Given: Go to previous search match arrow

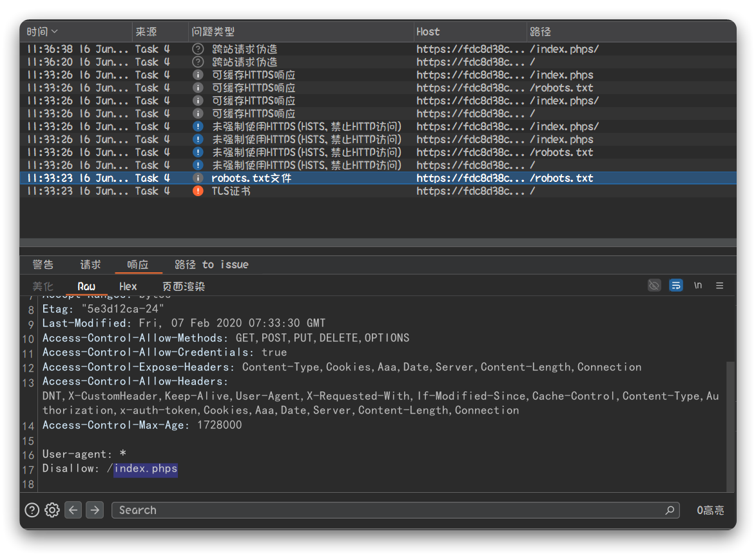Looking at the screenshot, I should pyautogui.click(x=73, y=510).
